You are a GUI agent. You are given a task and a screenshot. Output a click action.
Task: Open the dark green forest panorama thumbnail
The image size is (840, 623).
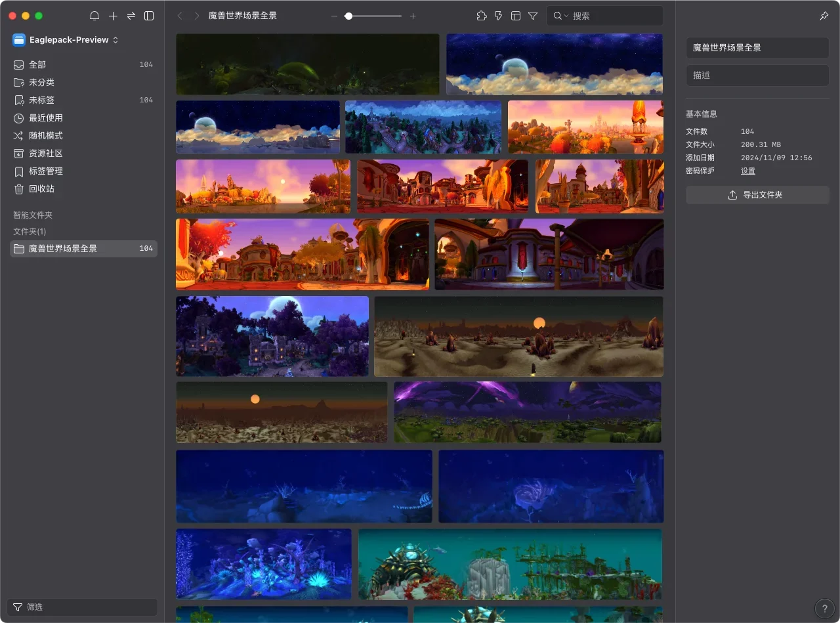click(x=307, y=64)
